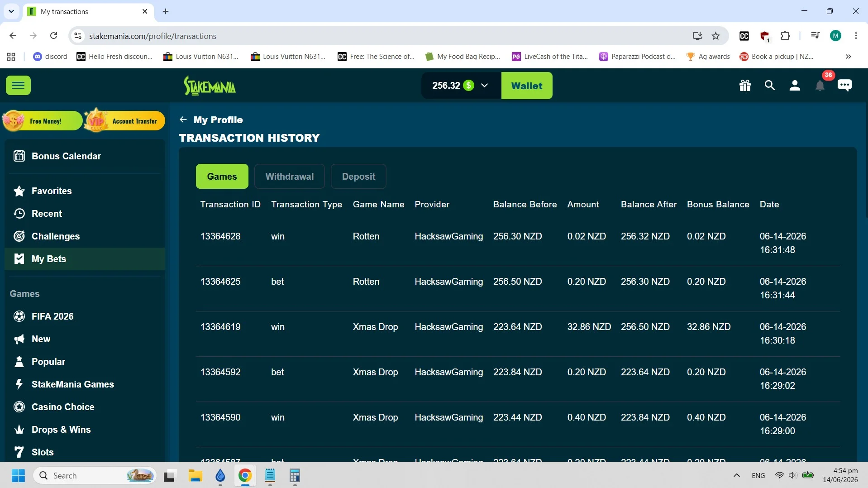Click the Popular chess pawn icon
Viewport: 868px width, 488px height.
19,362
